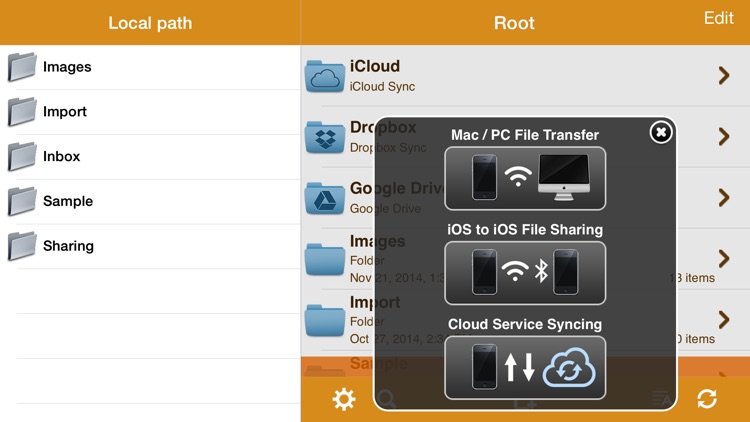750x422 pixels.
Task: Click the blue Images folder icon in Root
Action: pos(325,259)
